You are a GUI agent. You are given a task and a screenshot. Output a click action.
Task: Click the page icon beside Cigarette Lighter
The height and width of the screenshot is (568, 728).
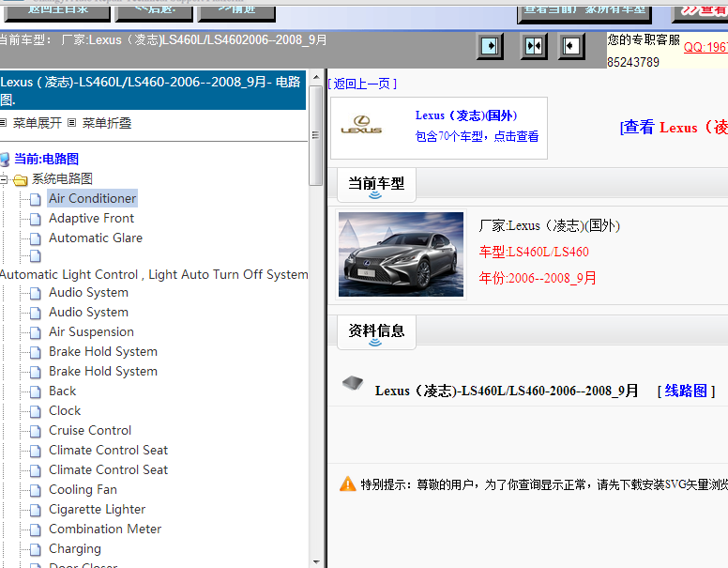36,511
